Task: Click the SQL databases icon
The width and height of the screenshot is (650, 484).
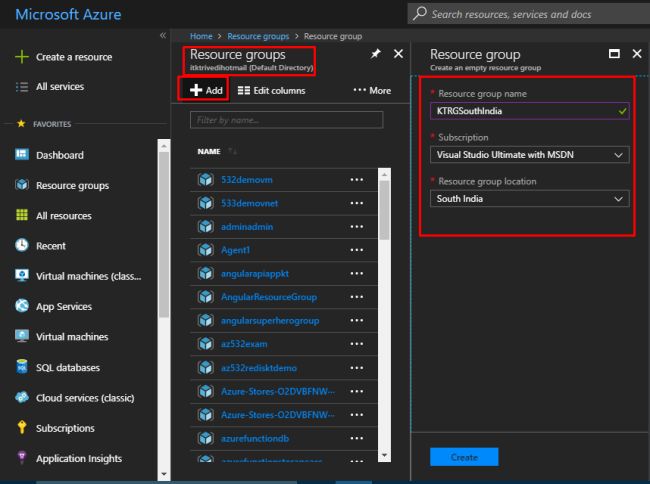Action: pos(22,367)
